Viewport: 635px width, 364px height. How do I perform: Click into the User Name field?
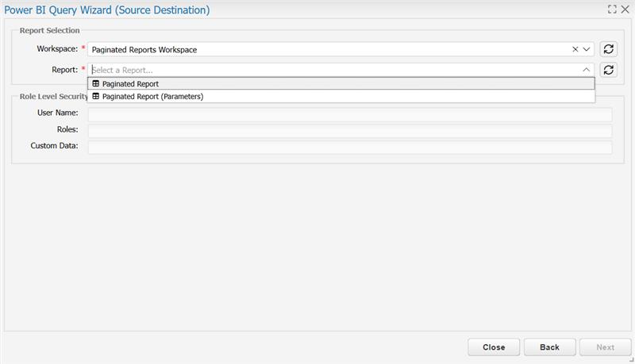coord(350,115)
